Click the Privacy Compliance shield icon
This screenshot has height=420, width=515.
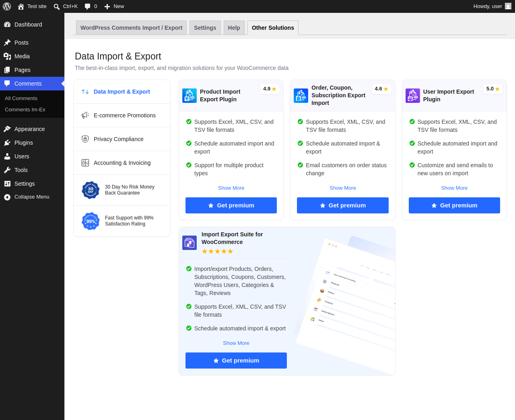(x=85, y=139)
